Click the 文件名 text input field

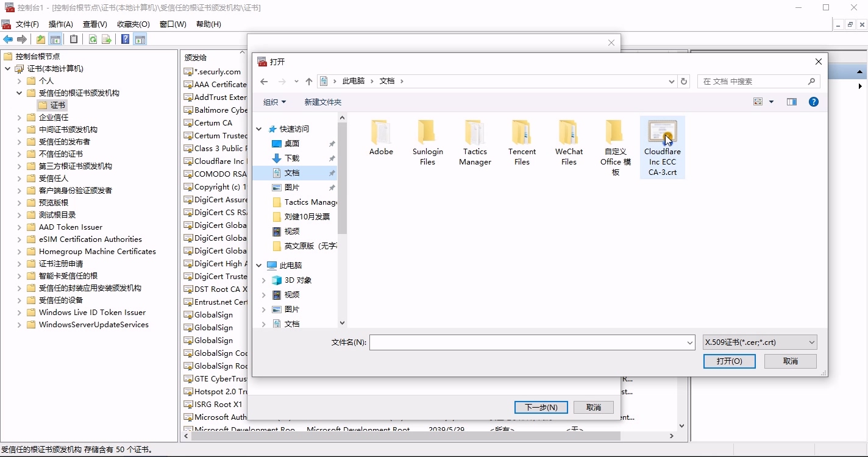coord(527,343)
